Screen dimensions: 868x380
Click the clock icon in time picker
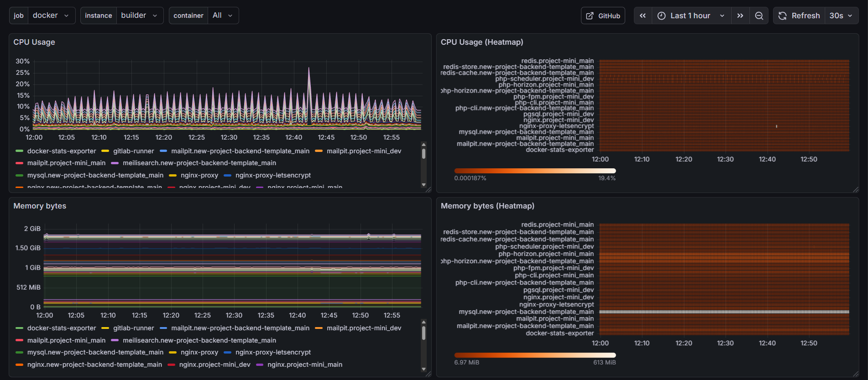(661, 16)
